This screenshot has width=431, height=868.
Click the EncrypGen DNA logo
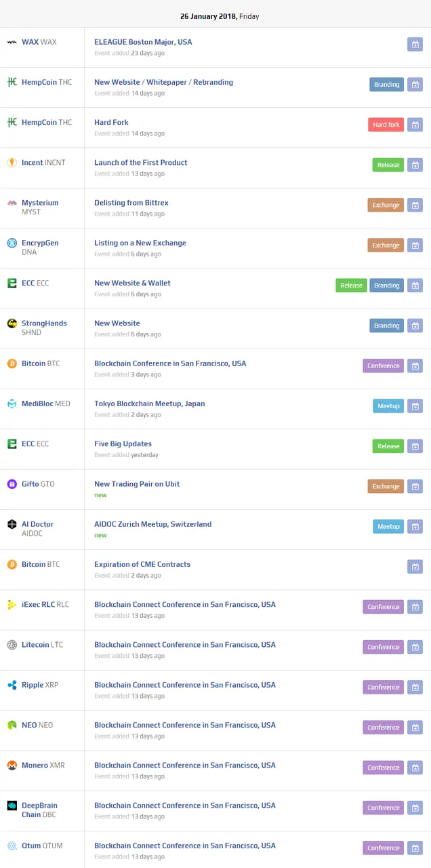tap(12, 243)
